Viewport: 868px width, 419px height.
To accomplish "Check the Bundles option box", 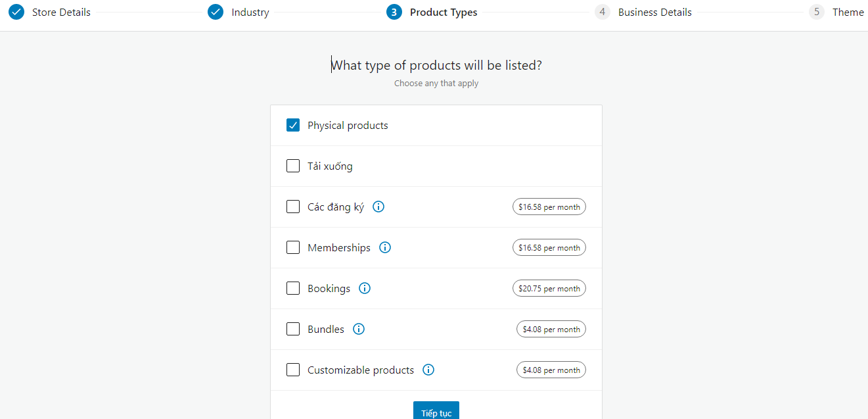I will coord(293,329).
